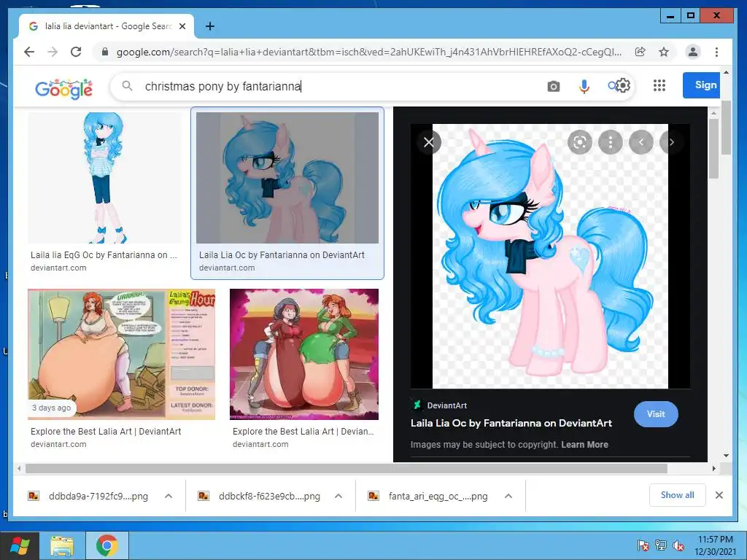Click the Sign in button
The image size is (747, 560).
coord(701,85)
